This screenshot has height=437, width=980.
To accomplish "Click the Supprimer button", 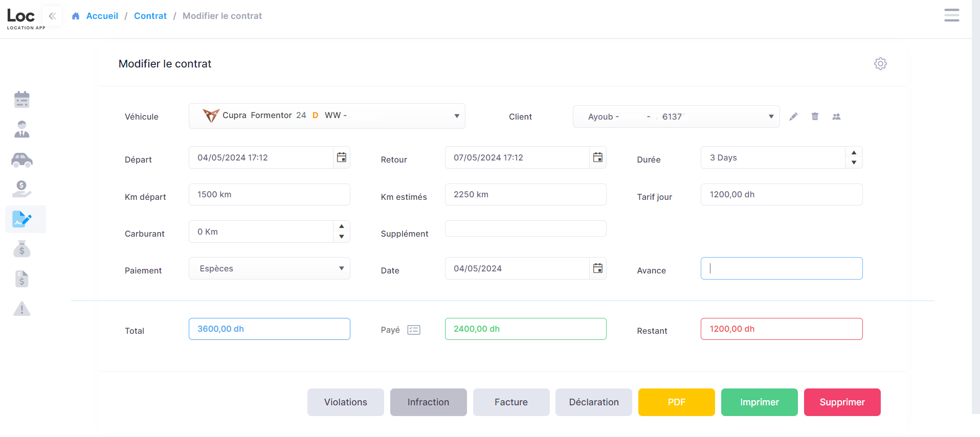I will pyautogui.click(x=842, y=402).
